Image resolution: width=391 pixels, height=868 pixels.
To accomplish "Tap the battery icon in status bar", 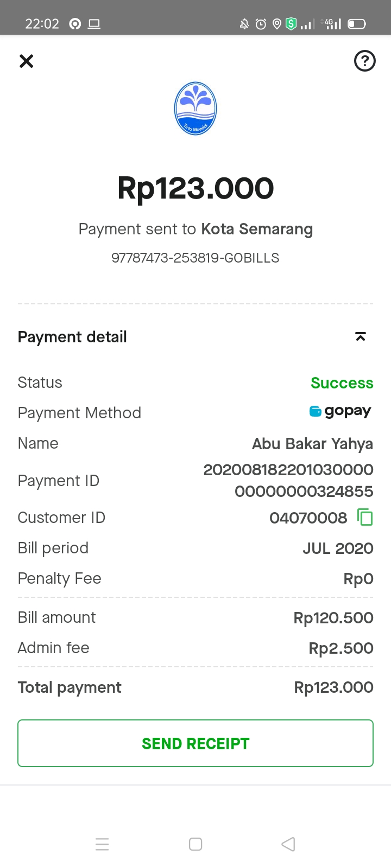I will tap(357, 24).
